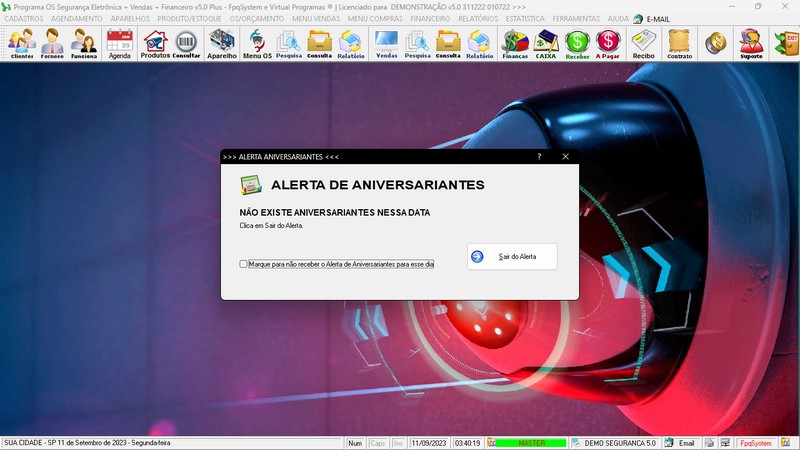Click the red FpqSystem status link

point(756,443)
